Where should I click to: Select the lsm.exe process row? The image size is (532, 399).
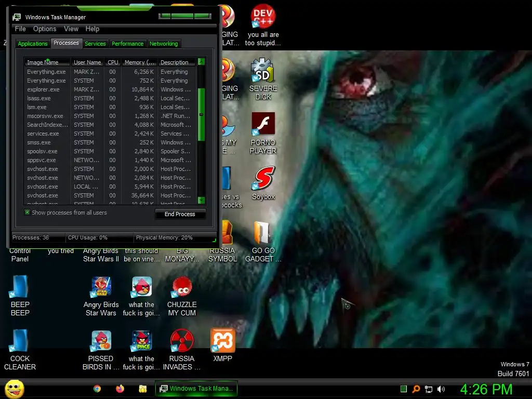(110, 107)
